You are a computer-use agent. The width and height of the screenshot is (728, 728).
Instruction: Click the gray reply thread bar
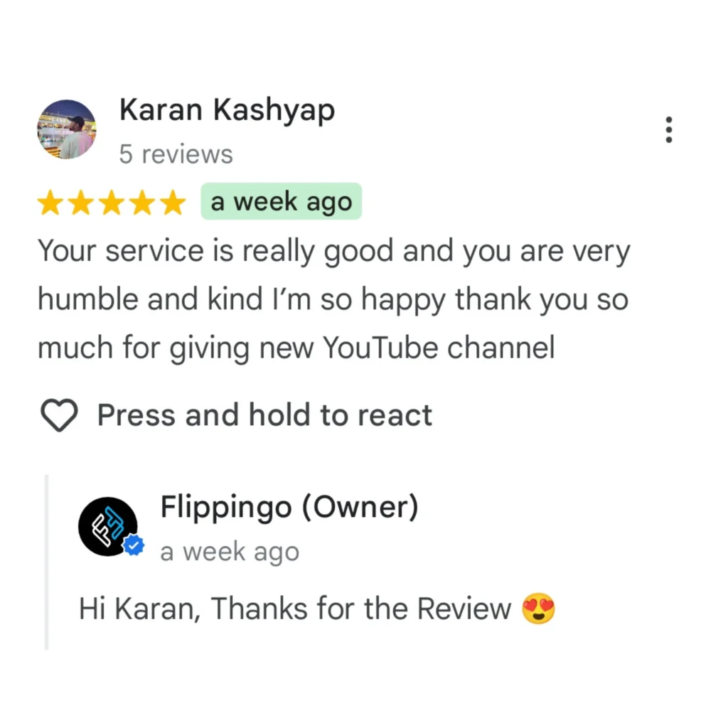pyautogui.click(x=46, y=562)
